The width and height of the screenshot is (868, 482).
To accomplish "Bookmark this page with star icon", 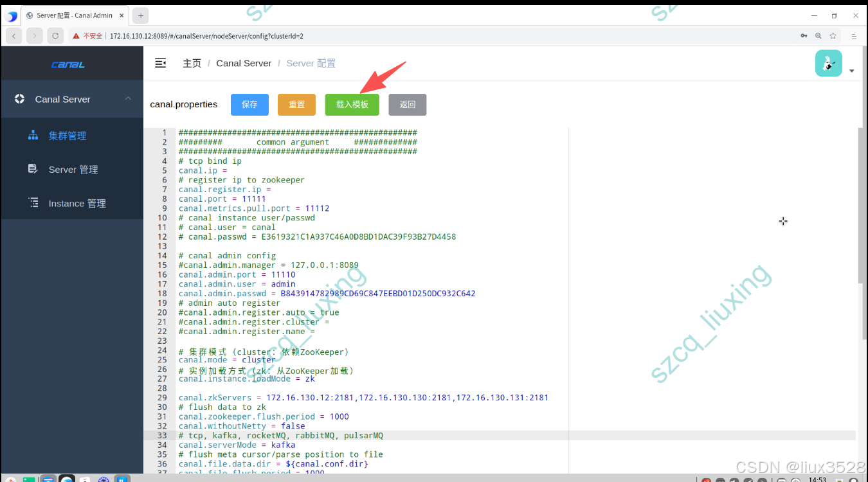I will (833, 36).
